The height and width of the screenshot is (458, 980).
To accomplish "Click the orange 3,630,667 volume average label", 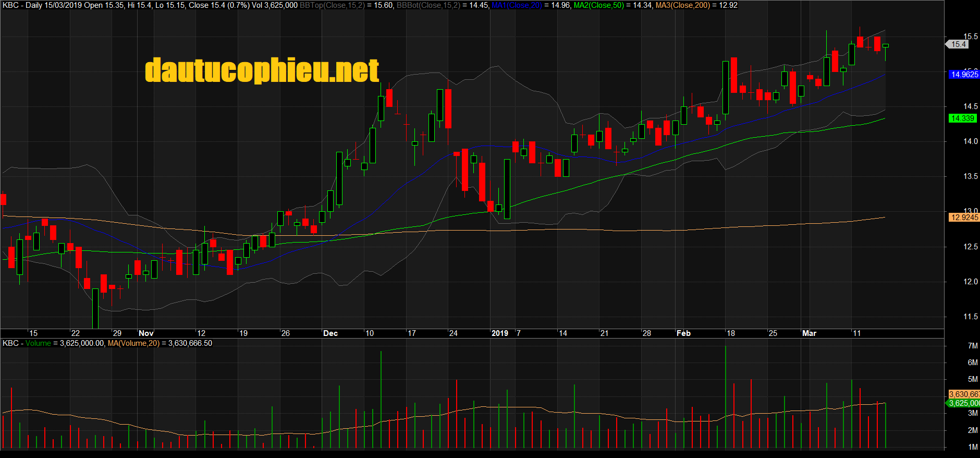I will (964, 394).
